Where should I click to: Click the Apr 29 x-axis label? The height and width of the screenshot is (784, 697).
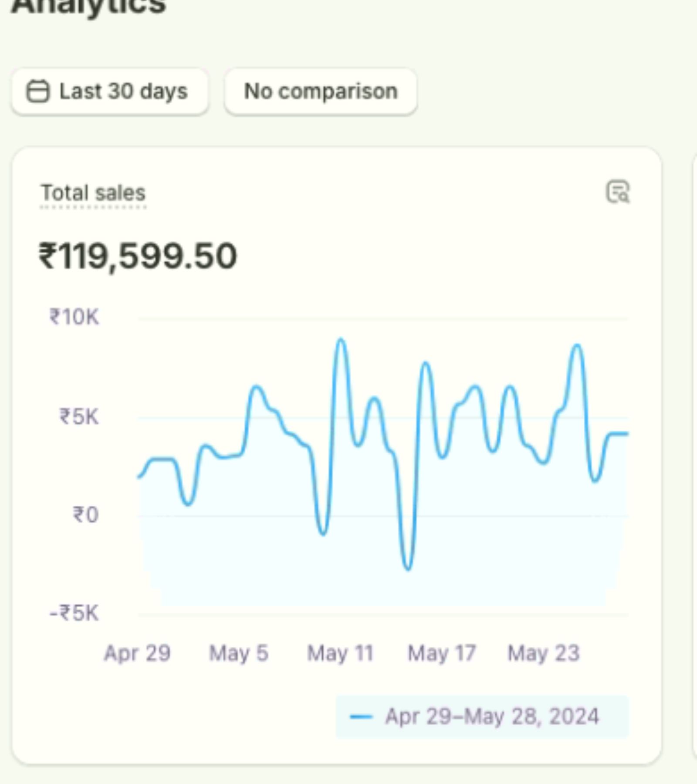(137, 653)
